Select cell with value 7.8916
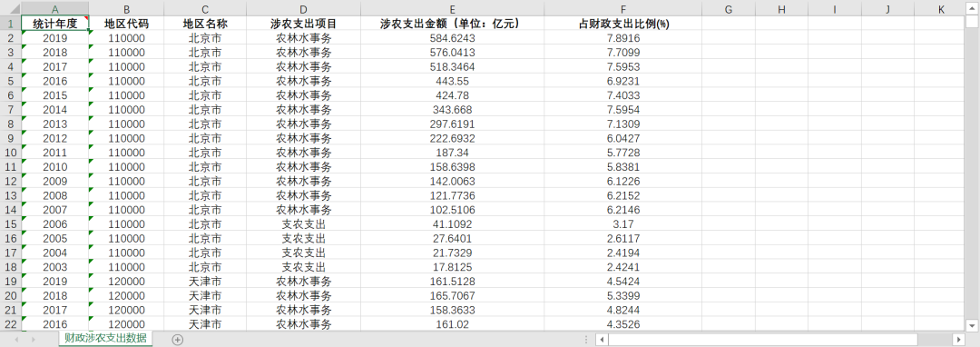Image resolution: width=980 pixels, height=347 pixels. 623,38
